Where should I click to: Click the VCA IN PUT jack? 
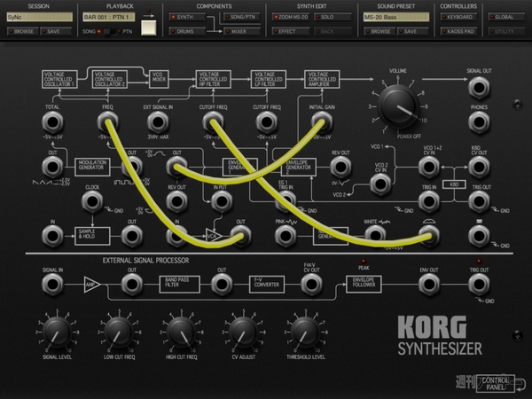222,201
